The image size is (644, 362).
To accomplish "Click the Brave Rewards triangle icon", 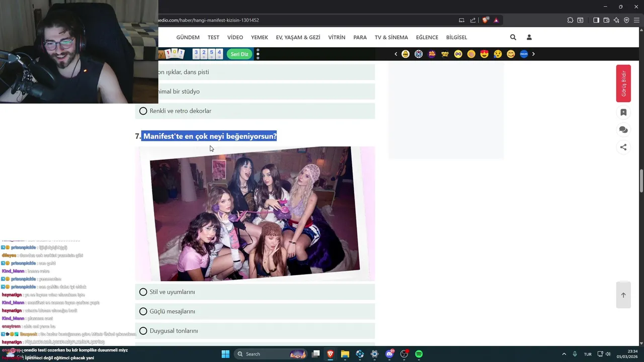I will (x=496, y=20).
